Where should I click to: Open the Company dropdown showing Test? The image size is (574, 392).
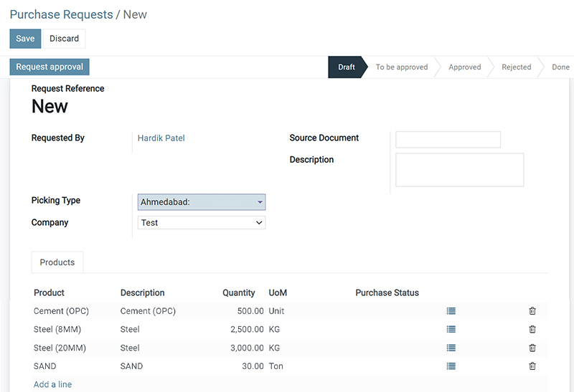(x=202, y=223)
